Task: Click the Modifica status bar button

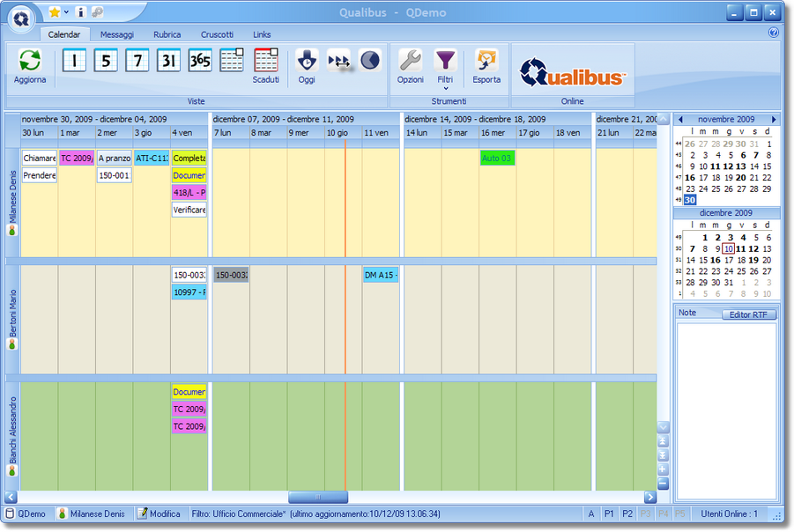Action: (x=159, y=514)
